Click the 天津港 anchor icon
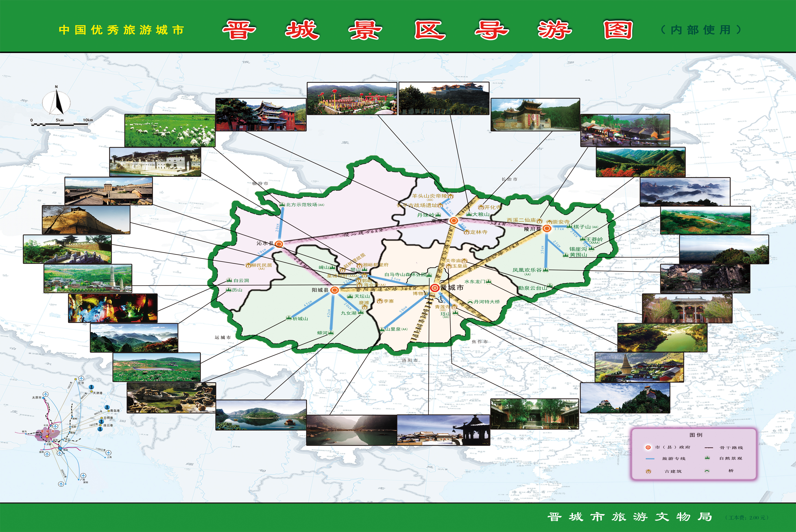Viewport: 796px width, 532px height. 91,387
